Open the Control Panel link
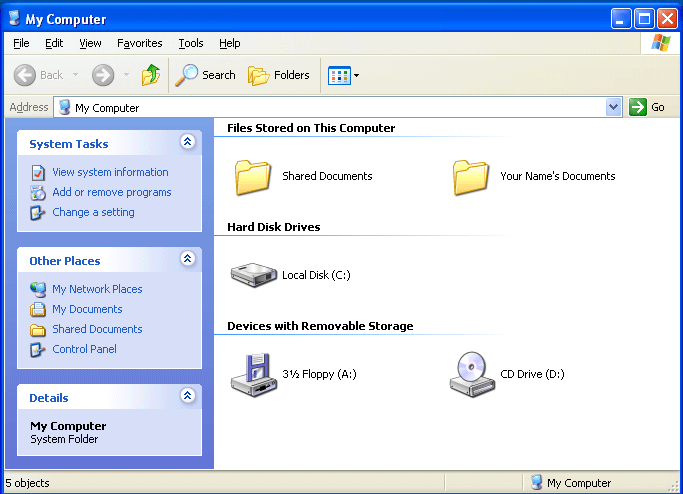 (85, 349)
